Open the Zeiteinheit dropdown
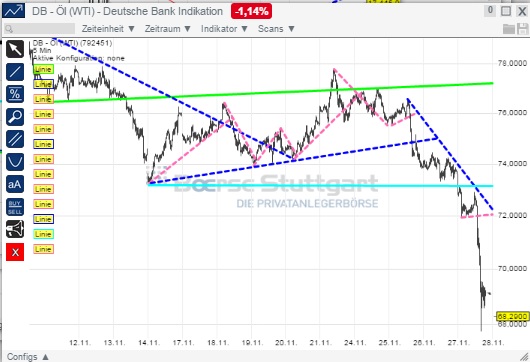Screen dimensions: 530x362 pyautogui.click(x=108, y=29)
